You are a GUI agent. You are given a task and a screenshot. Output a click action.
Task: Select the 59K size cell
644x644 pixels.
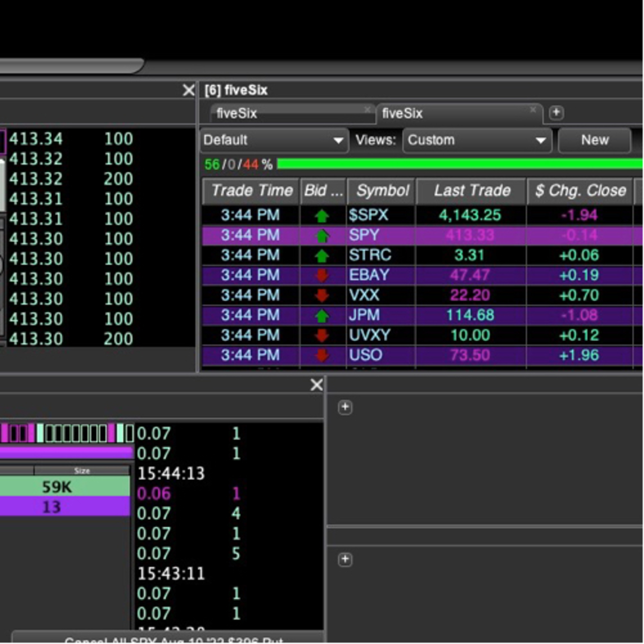point(65,487)
